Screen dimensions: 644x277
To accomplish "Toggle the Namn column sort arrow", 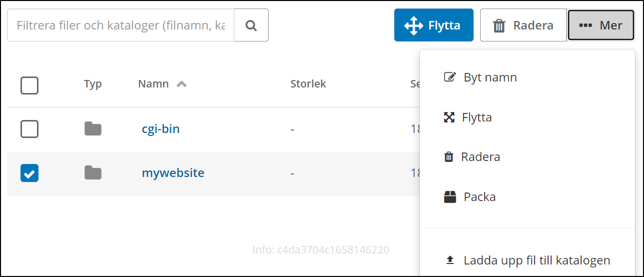I will click(182, 84).
